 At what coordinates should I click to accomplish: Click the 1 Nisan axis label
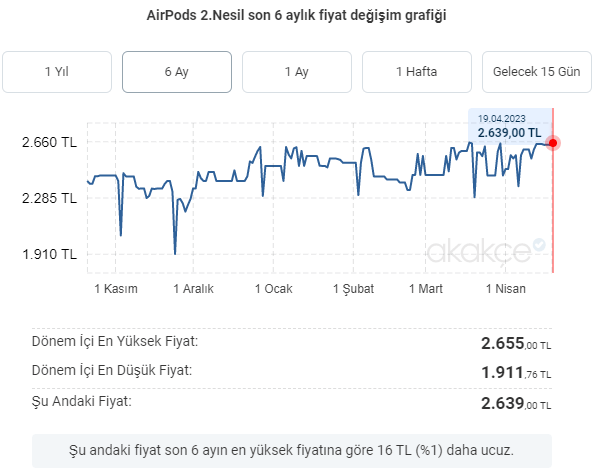point(506,289)
